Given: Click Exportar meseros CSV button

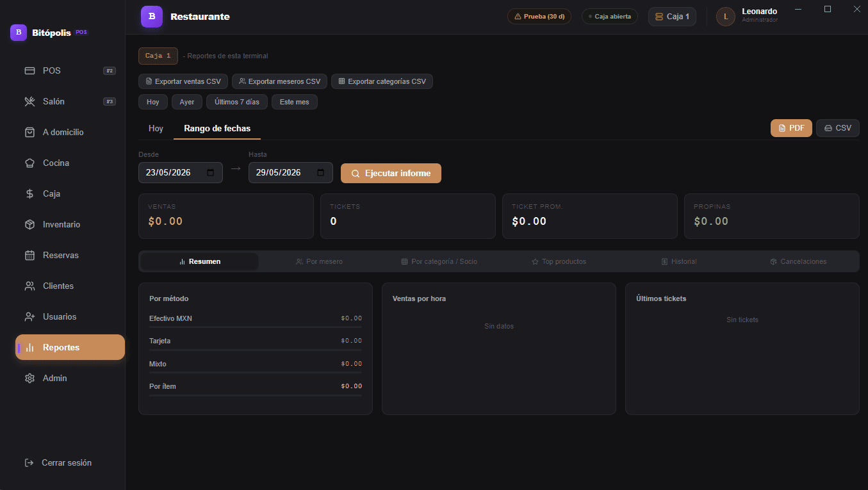Looking at the screenshot, I should (279, 81).
